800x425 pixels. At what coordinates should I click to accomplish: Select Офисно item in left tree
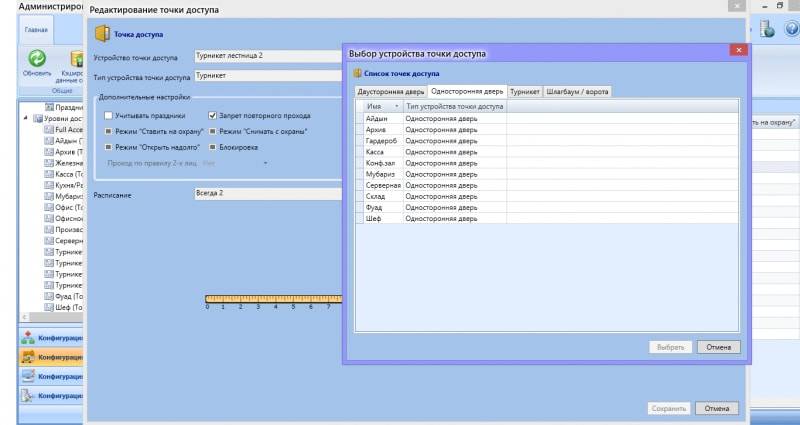pos(69,218)
